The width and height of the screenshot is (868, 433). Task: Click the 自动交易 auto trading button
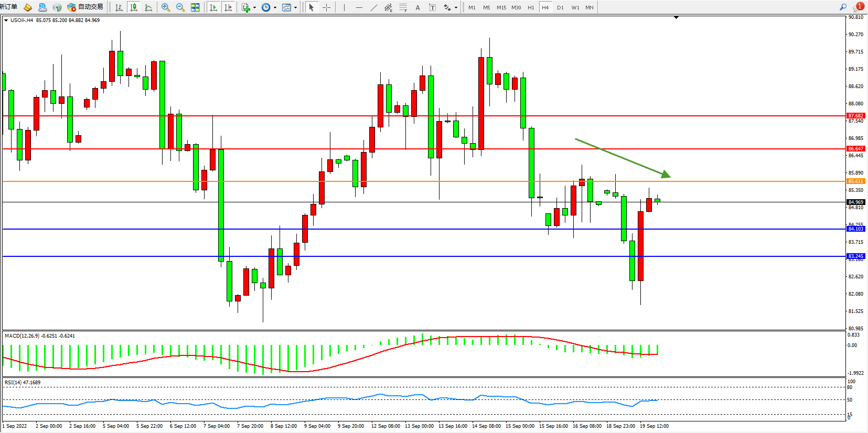[85, 7]
